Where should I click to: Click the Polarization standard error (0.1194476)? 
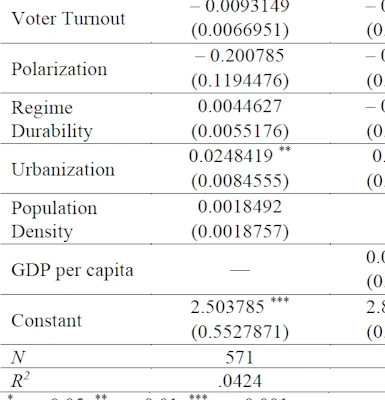tap(240, 81)
